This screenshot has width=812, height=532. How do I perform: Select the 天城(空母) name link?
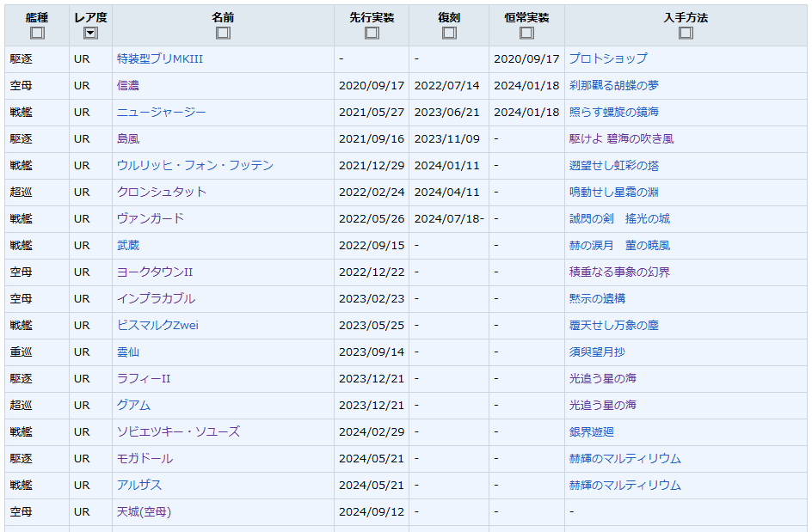click(144, 512)
